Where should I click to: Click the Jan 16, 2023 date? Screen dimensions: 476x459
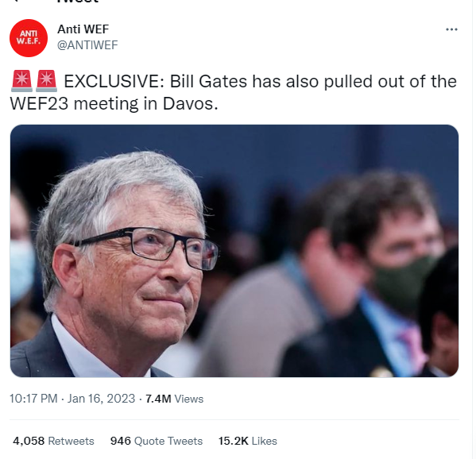point(101,399)
